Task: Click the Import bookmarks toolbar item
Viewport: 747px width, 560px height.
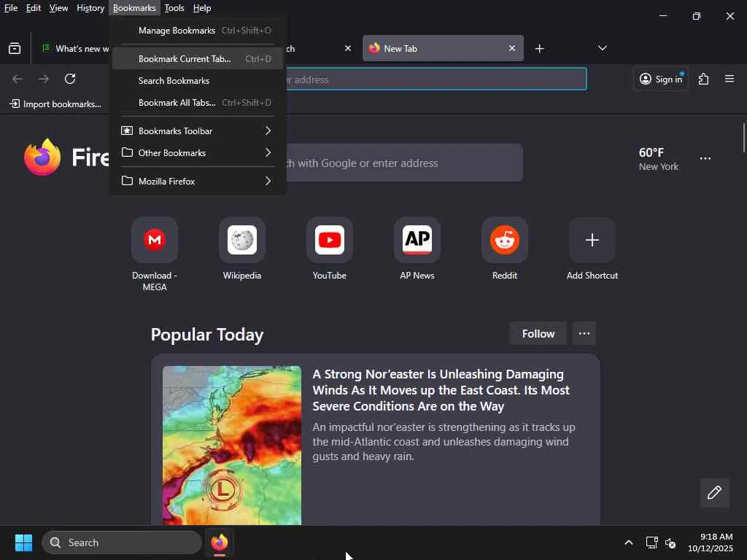Action: 55,104
